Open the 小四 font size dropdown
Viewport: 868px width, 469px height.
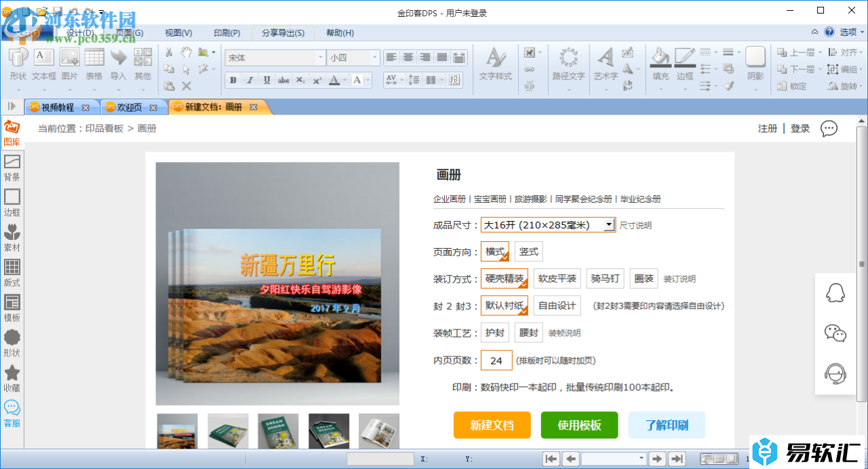[374, 58]
